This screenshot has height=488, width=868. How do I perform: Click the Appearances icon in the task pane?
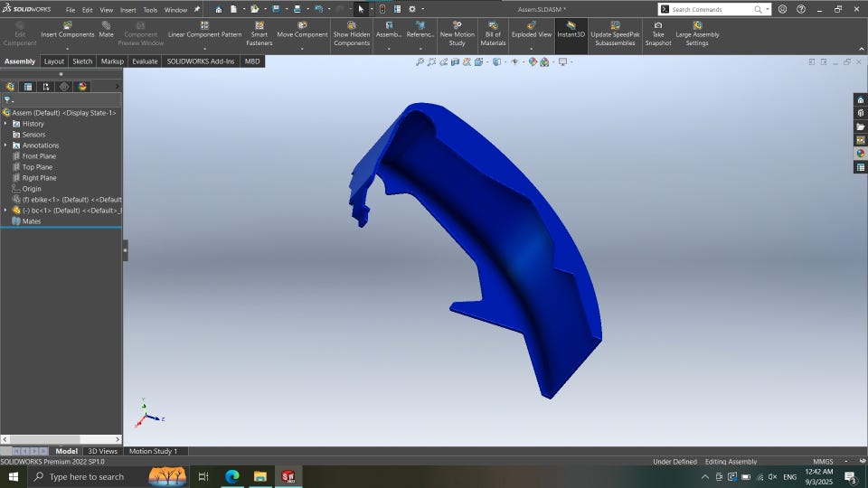pyautogui.click(x=861, y=154)
